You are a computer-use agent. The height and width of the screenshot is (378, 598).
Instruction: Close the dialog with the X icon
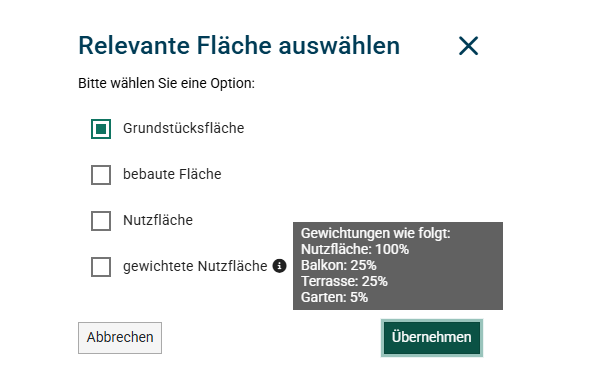click(x=468, y=46)
